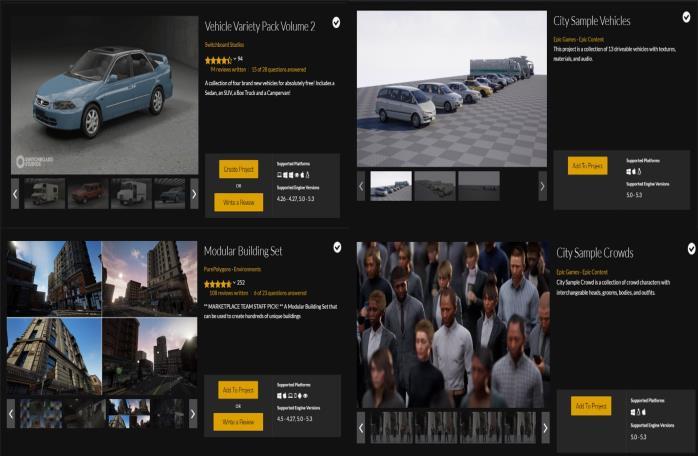Click Create Project for Vehicle Variety Pack
Image resolution: width=698 pixels, height=456 pixels.
(239, 169)
